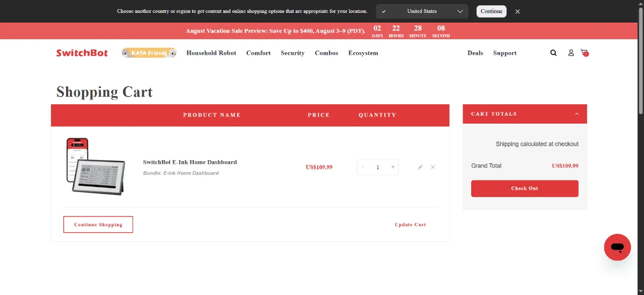The image size is (644, 295).
Task: Open the Deals page
Action: pyautogui.click(x=475, y=53)
